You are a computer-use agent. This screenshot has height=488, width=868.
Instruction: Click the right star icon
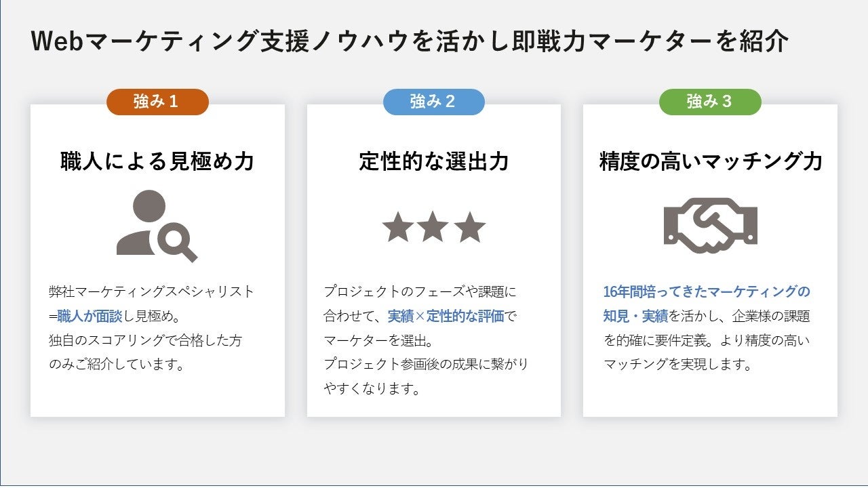[x=470, y=228]
